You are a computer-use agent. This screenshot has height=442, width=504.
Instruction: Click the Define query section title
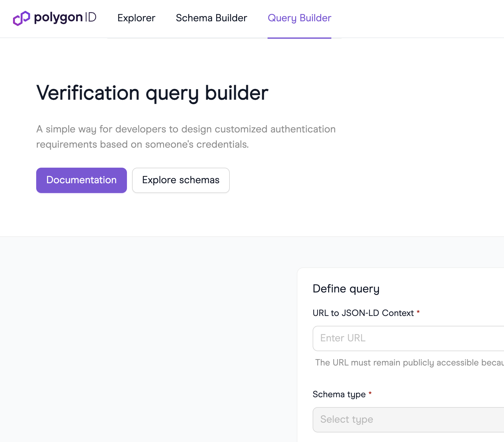click(346, 289)
